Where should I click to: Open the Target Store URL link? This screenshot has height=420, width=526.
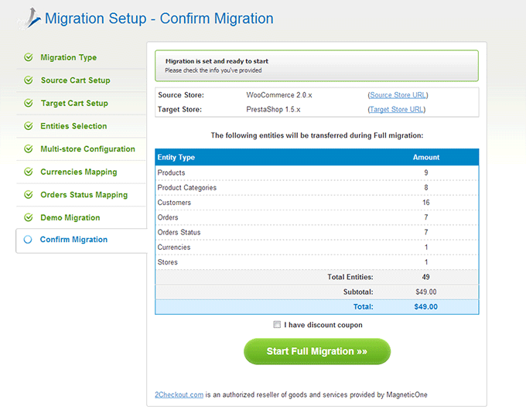click(397, 109)
